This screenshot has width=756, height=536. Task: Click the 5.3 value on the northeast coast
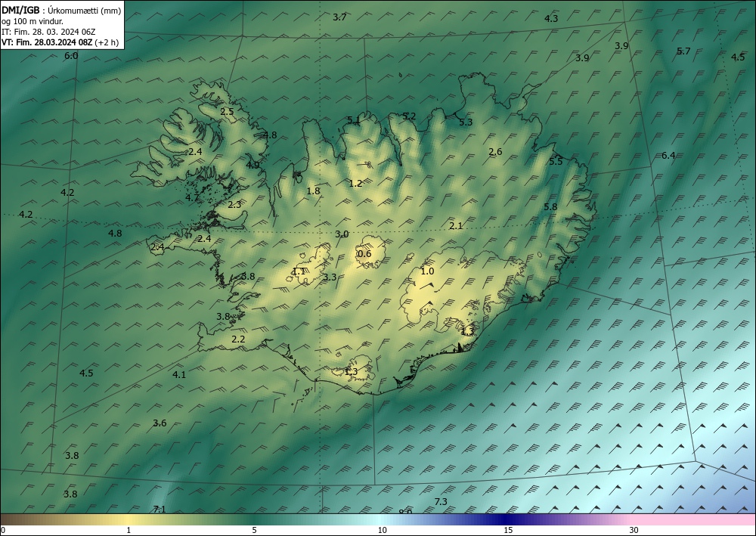(466, 122)
